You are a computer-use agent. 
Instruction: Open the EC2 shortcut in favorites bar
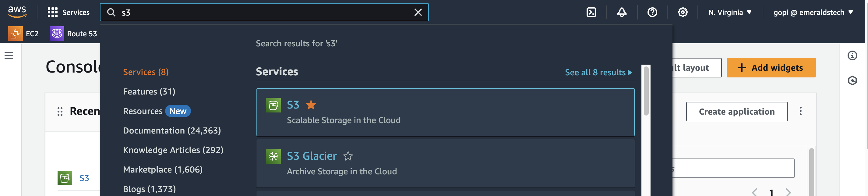tap(23, 34)
